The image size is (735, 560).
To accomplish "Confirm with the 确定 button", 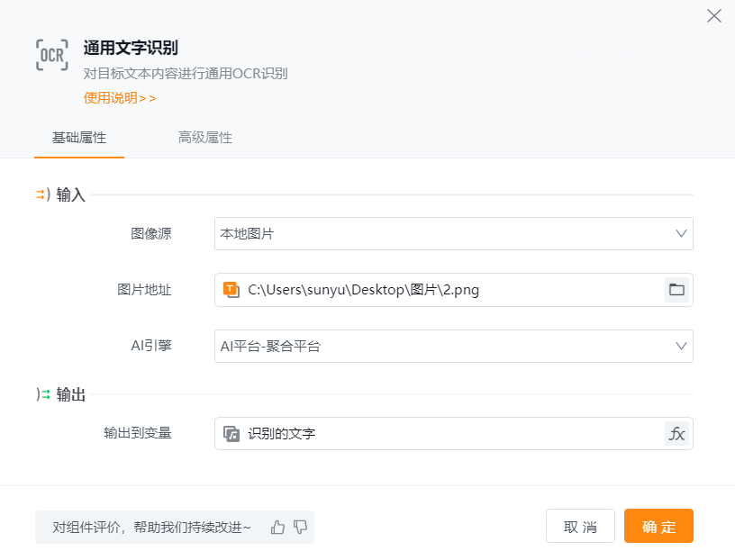I will (658, 527).
